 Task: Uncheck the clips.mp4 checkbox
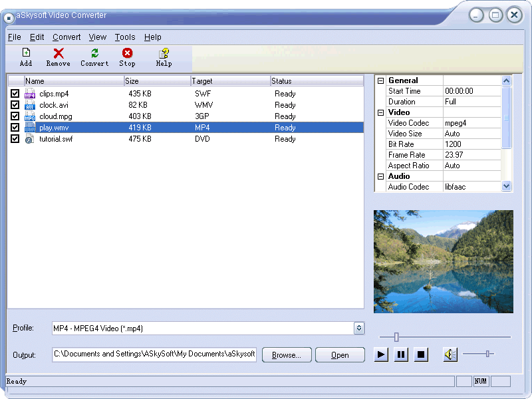coord(15,93)
